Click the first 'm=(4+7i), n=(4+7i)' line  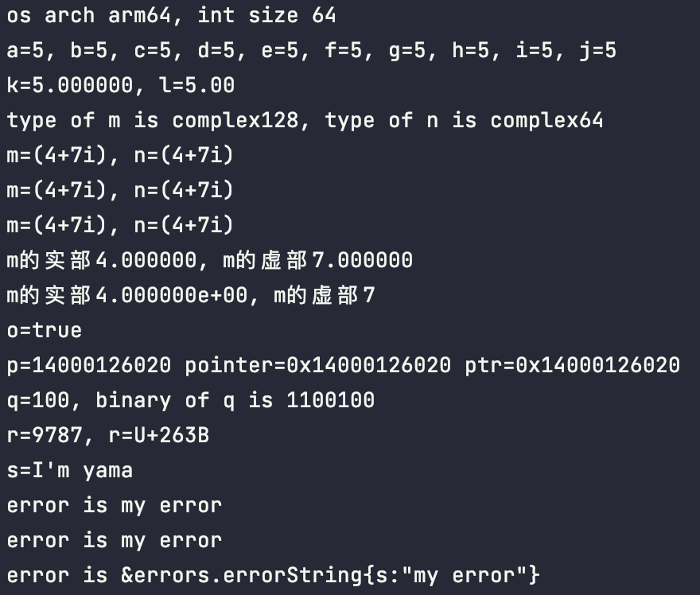(120, 155)
